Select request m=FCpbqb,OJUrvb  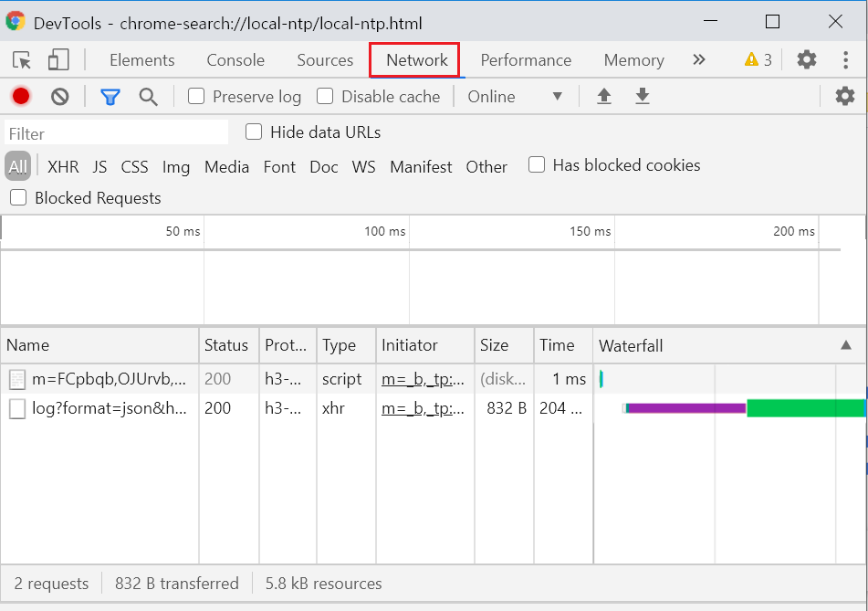click(109, 379)
